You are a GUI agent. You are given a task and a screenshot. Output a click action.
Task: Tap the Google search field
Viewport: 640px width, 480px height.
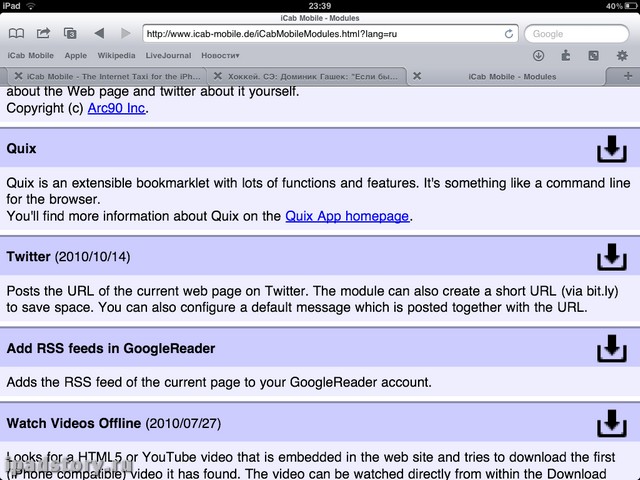(x=576, y=34)
